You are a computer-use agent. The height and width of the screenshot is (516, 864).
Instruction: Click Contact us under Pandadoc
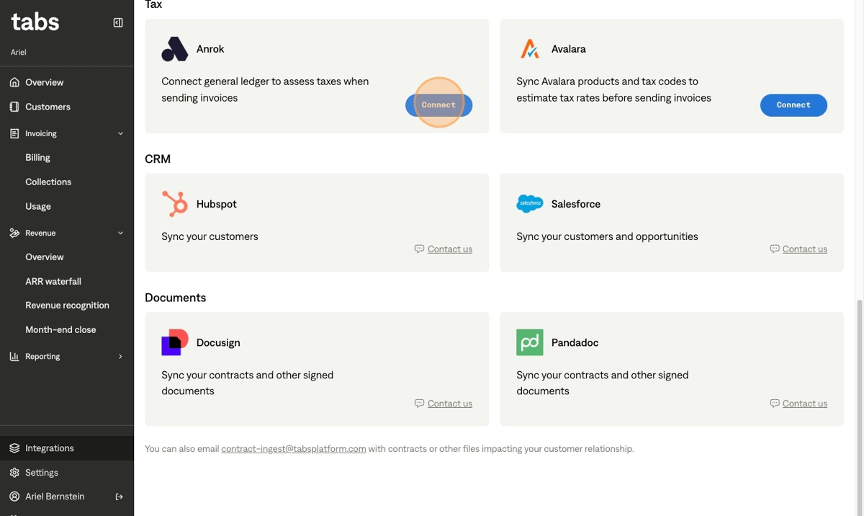tap(804, 404)
